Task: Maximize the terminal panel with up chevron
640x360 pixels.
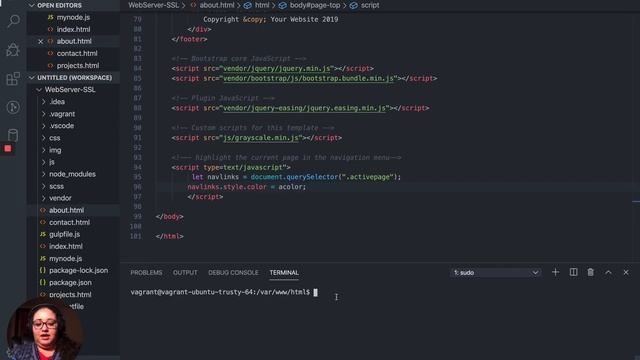Action: pos(608,272)
